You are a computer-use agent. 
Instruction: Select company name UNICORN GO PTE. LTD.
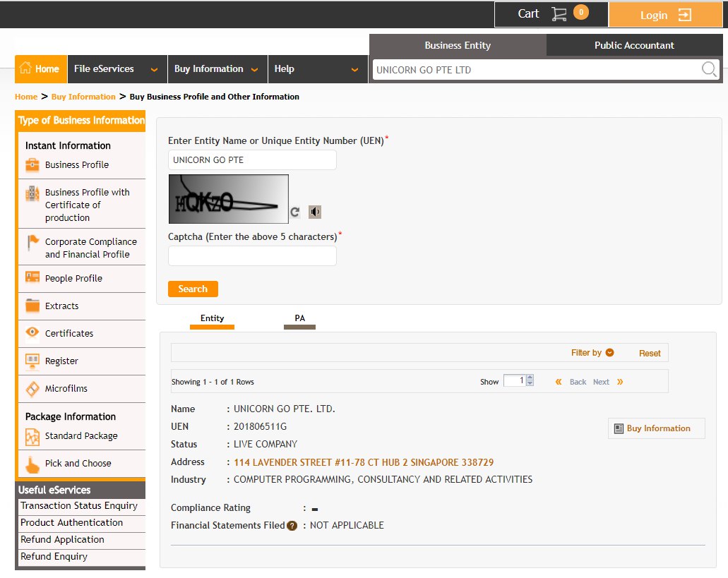click(284, 409)
